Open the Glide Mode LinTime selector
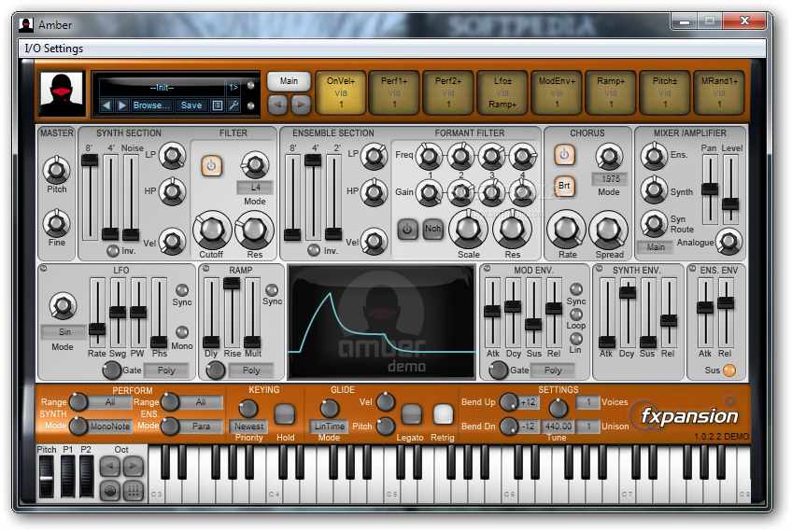This screenshot has width=792, height=532. [330, 427]
